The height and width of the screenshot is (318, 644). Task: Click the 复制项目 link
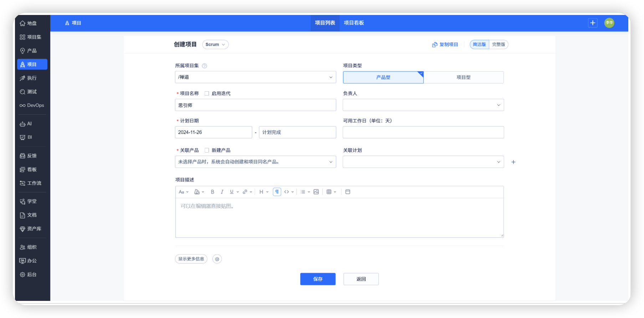445,45
